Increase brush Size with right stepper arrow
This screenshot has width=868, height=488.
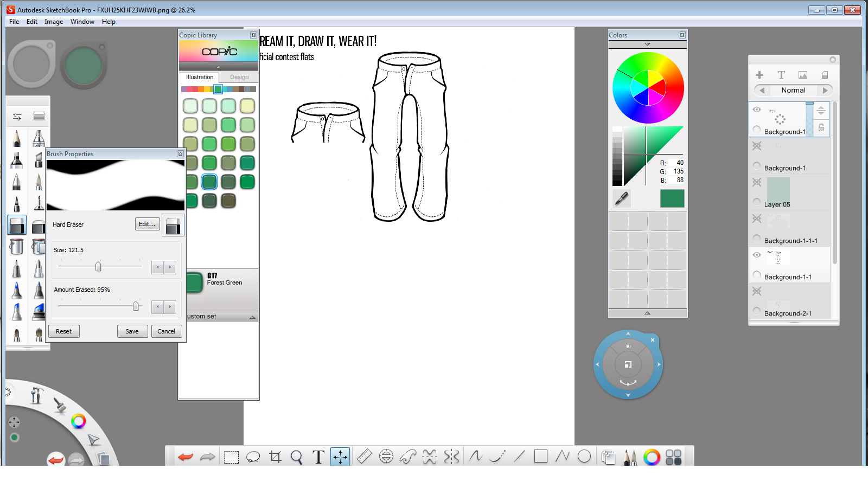click(x=170, y=267)
